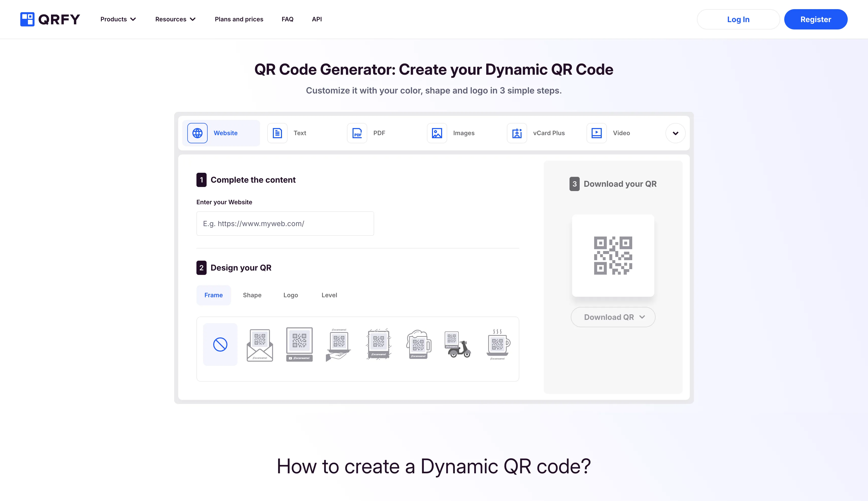Select the Video QR type icon
This screenshot has height=501, width=868.
[x=596, y=133]
